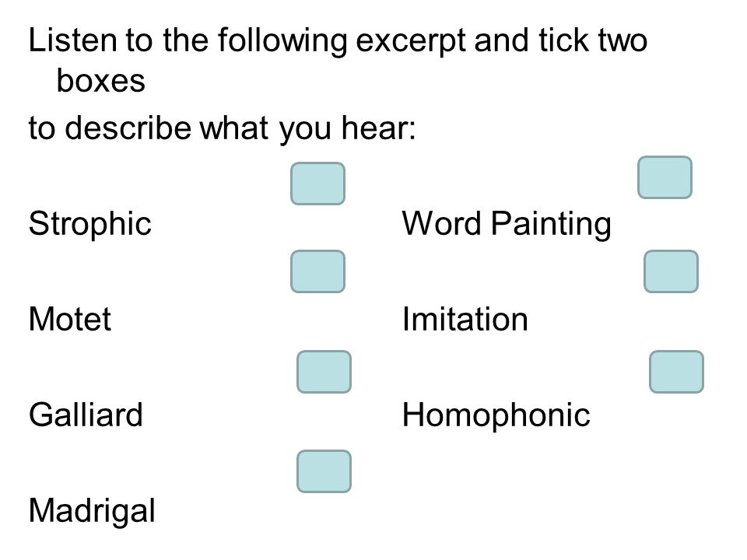Select the Homophonic label text
The width and height of the screenshot is (747, 560).
(496, 415)
